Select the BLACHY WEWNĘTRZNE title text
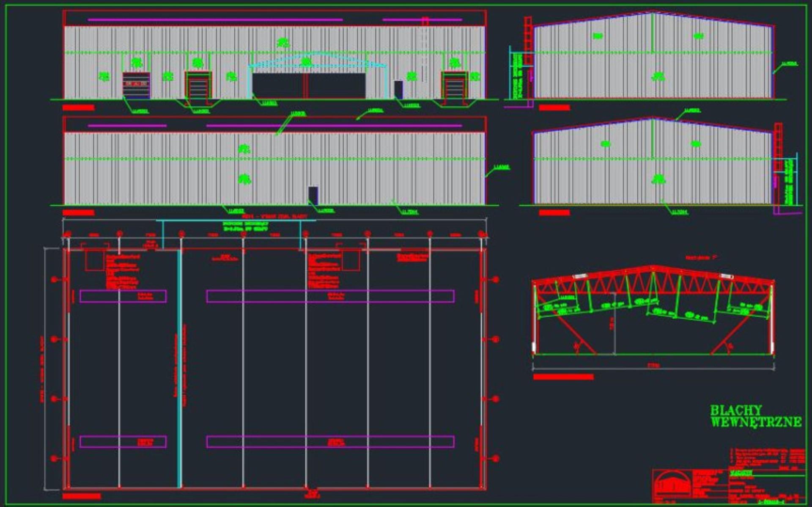 point(756,416)
